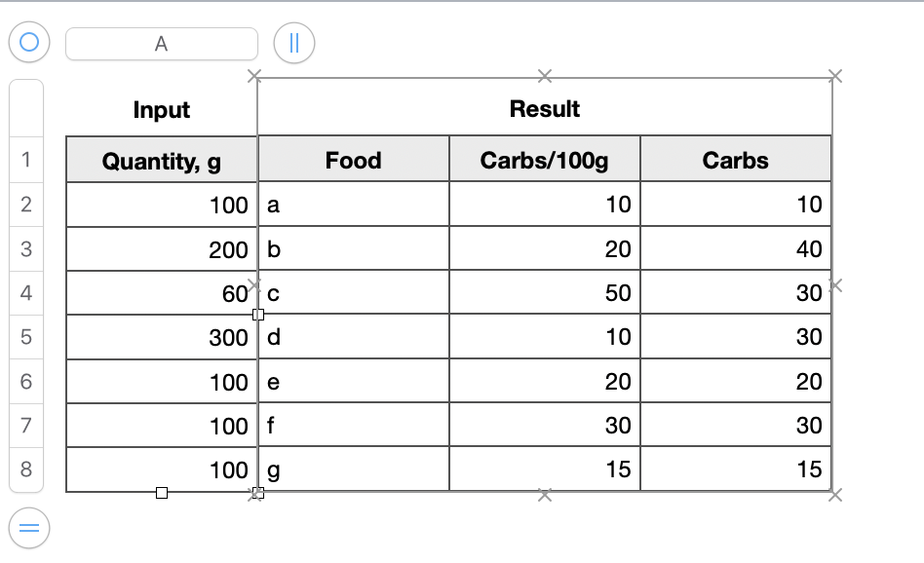Click bottom-right resize handle of Result table
Screen dimensions: 924x563
(835, 495)
